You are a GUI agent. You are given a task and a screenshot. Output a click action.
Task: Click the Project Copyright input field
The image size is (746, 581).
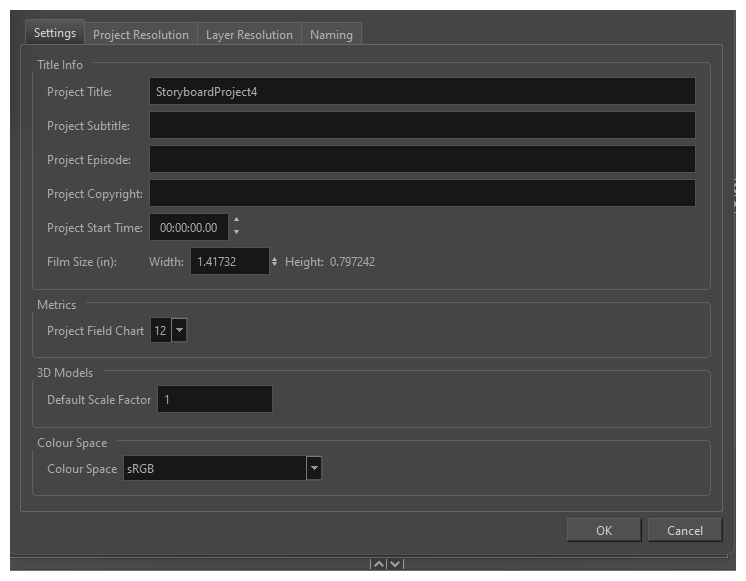tap(422, 193)
